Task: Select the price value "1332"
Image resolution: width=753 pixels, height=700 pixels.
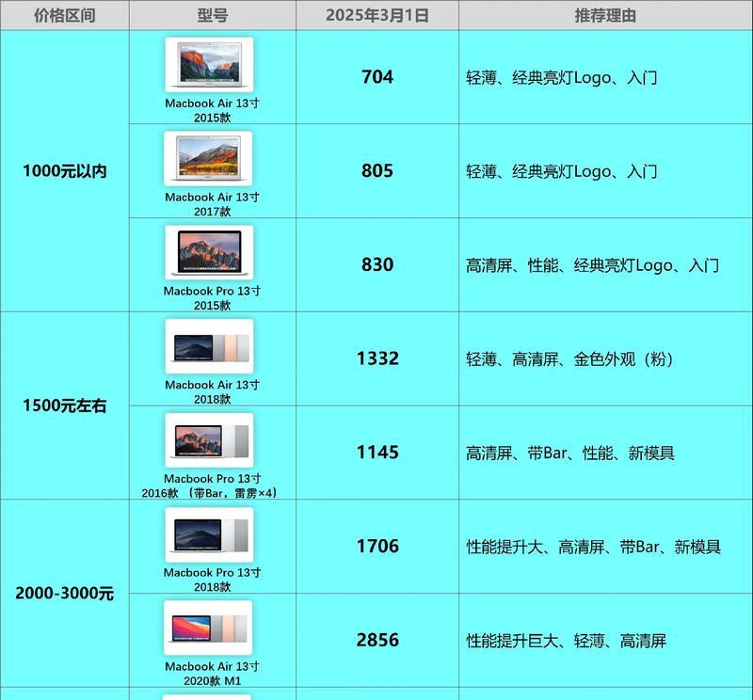Action: coord(377,358)
